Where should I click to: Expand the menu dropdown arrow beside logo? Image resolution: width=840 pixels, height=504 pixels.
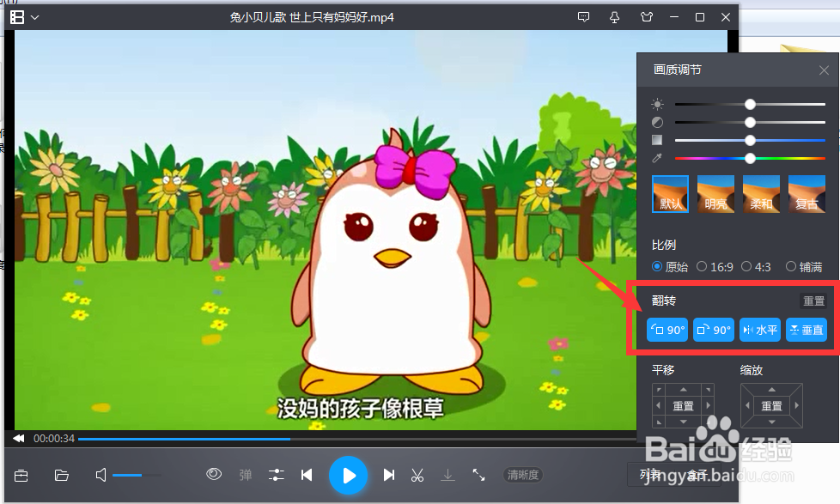point(35,18)
